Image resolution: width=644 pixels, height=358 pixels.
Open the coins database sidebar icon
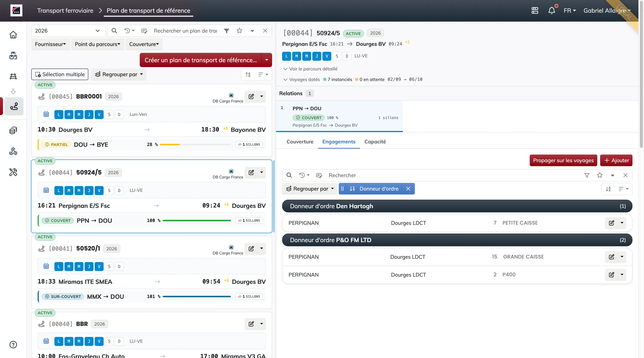coord(13,130)
